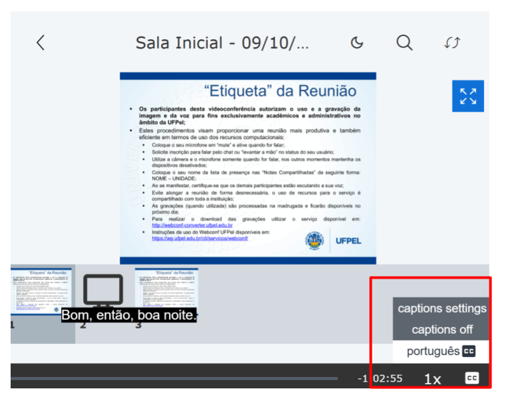This screenshot has height=399, width=532.
Task: Click the CC badge beside português
Action: (467, 350)
